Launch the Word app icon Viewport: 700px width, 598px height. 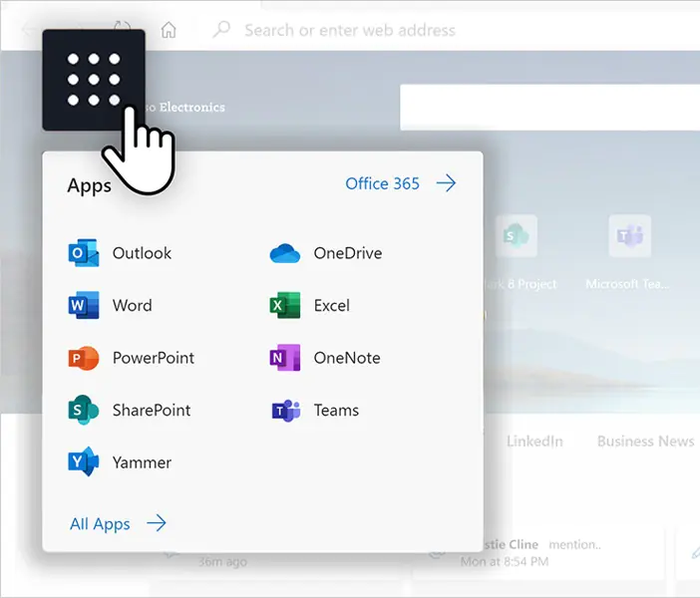pos(84,305)
